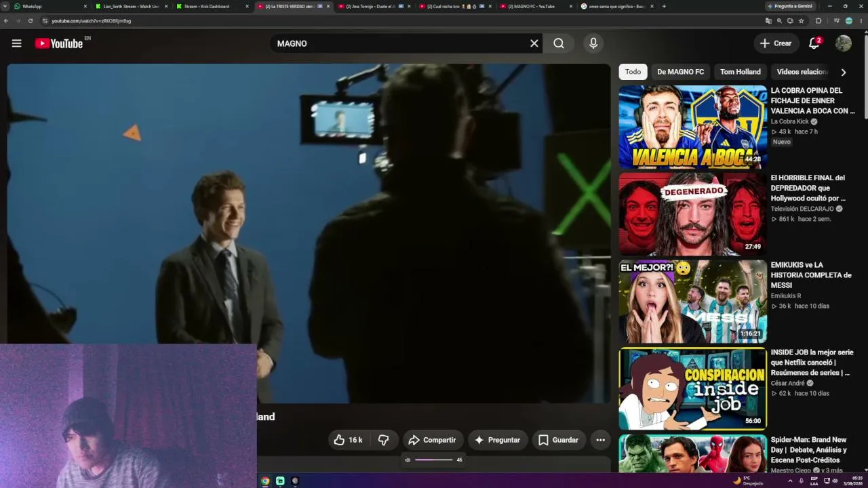Image resolution: width=868 pixels, height=488 pixels.
Task: Open Chrome three-dot menu
Action: click(861, 21)
